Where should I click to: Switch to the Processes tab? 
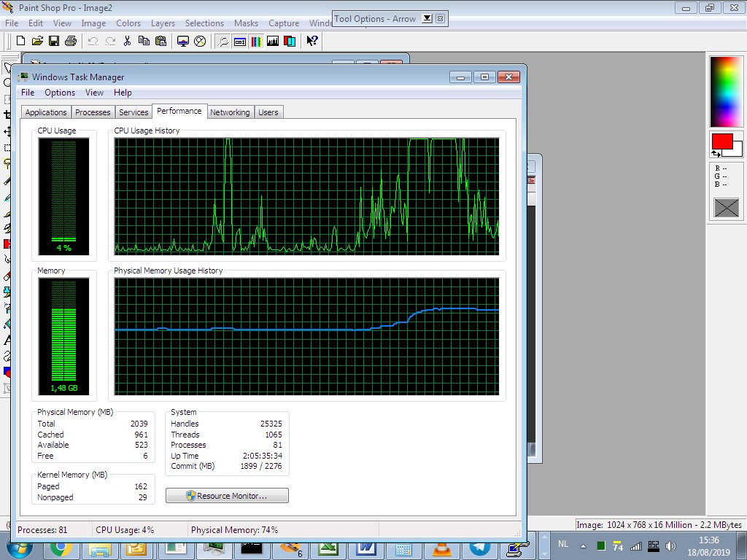[93, 112]
